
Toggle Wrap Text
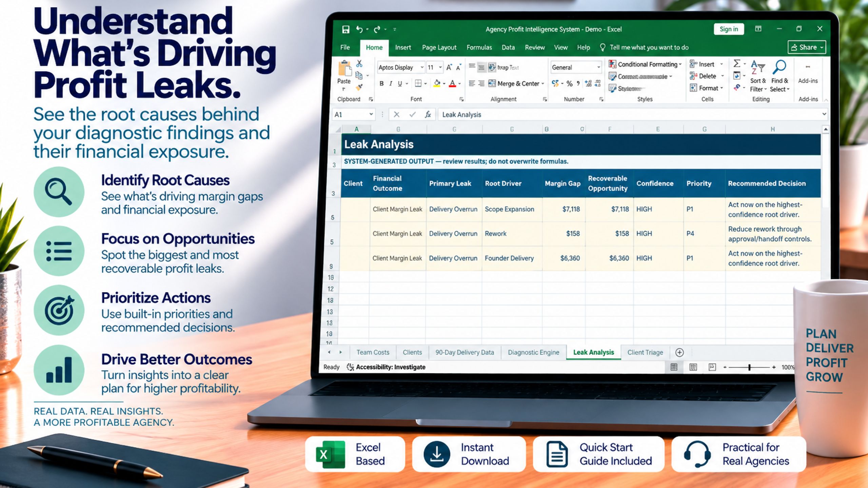point(504,67)
